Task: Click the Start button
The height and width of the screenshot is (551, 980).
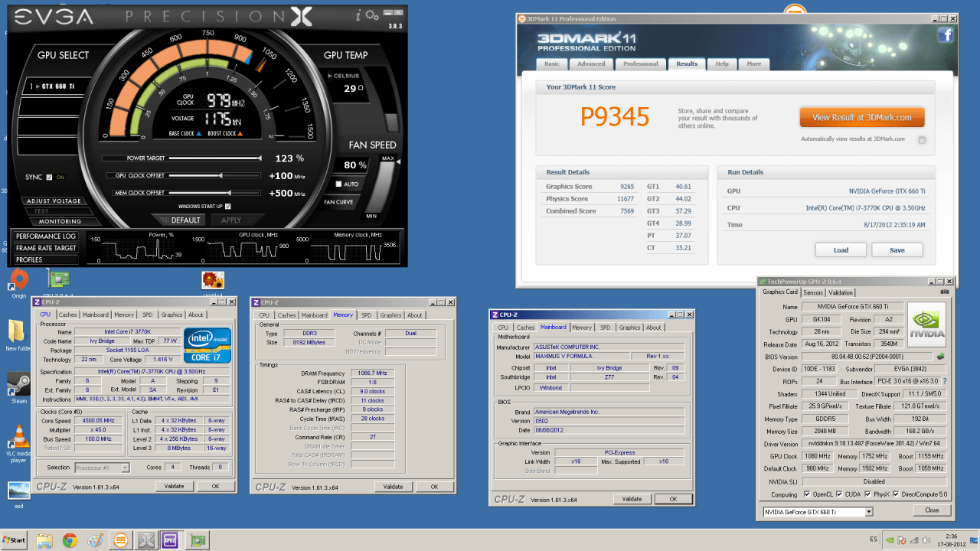Action: 14,540
